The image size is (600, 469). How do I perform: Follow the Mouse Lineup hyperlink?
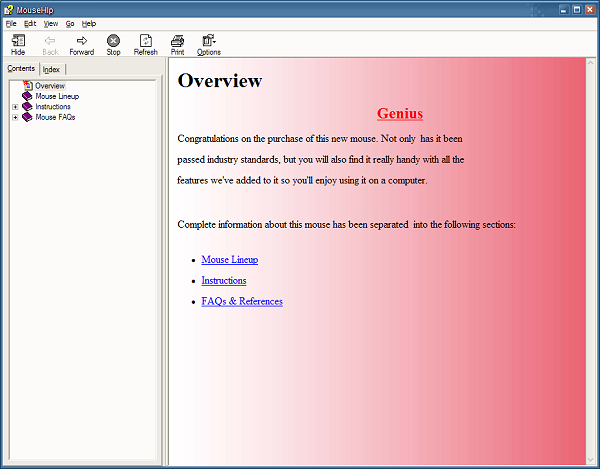pyautogui.click(x=229, y=260)
